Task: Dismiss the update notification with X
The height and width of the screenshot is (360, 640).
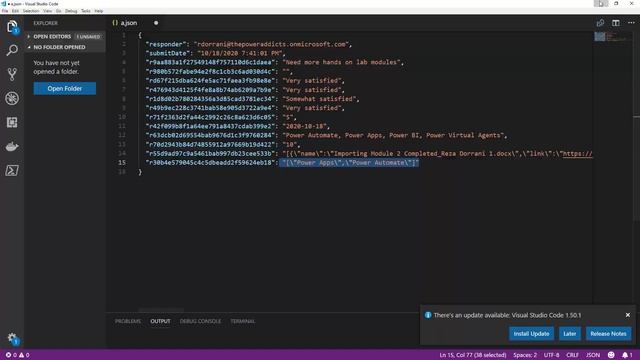Action: tap(628, 315)
